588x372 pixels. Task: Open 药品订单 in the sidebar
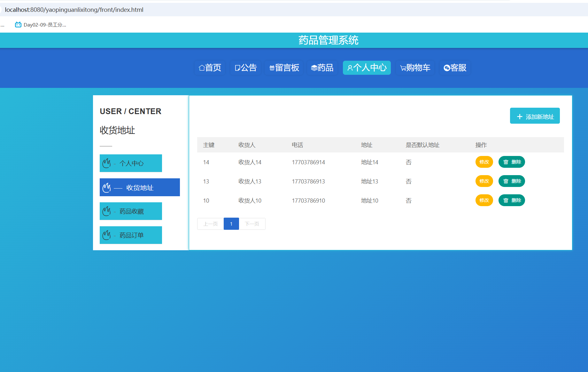click(131, 235)
